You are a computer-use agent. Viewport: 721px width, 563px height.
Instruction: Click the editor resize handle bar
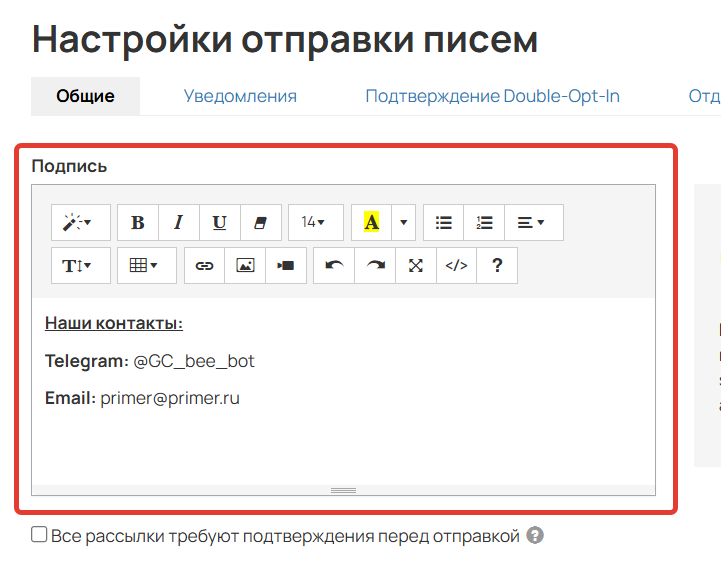pos(343,490)
